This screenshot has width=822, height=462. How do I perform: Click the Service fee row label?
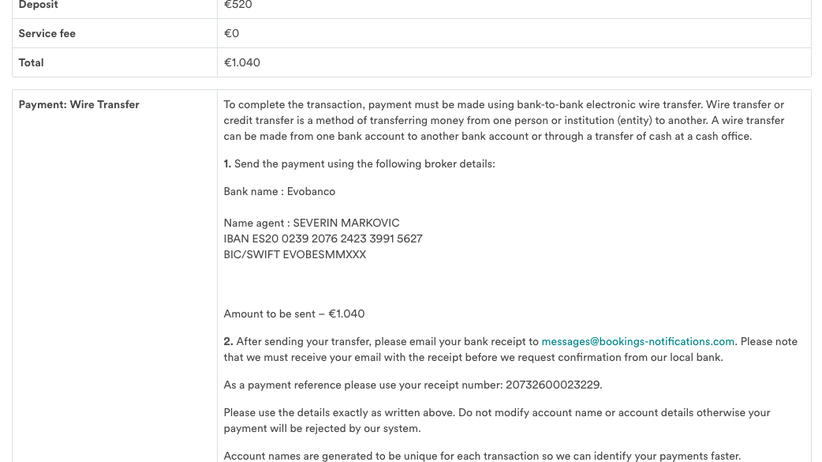pyautogui.click(x=47, y=34)
